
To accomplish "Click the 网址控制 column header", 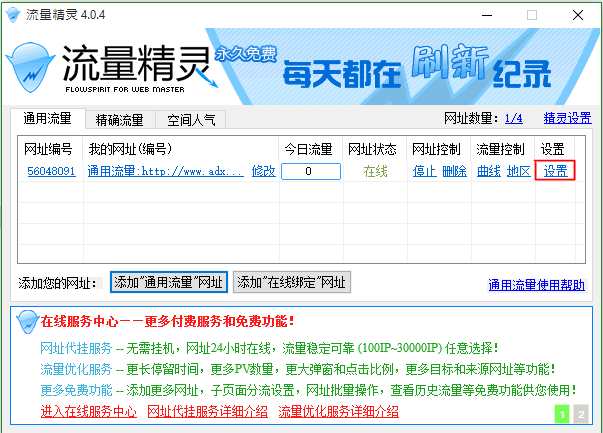I will tap(436, 149).
